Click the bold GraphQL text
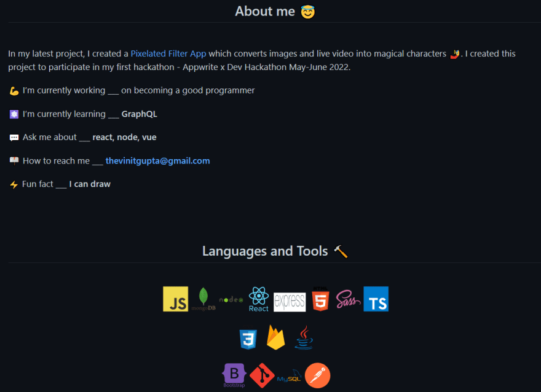Viewport: 541px width, 392px height. [x=140, y=114]
